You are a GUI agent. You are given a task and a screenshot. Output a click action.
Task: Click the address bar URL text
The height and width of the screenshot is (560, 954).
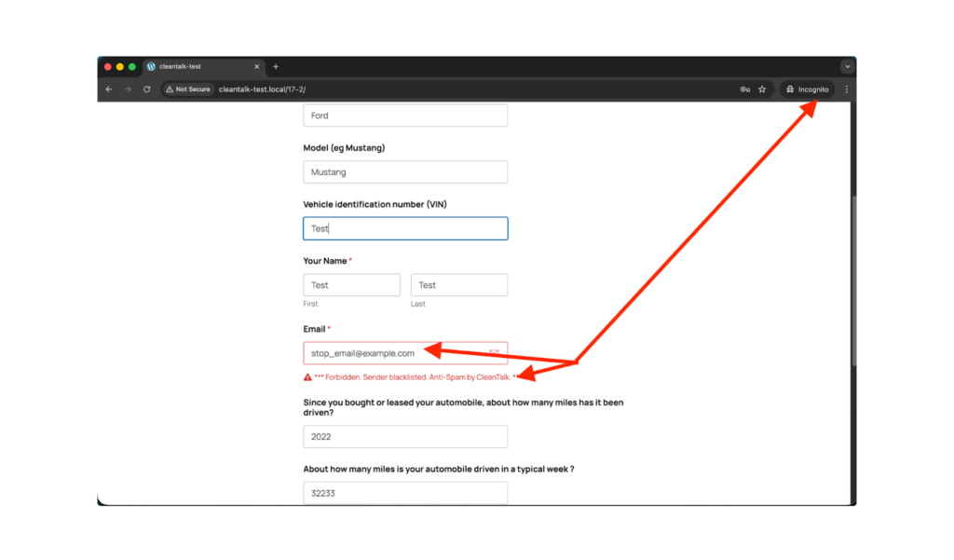tap(262, 89)
